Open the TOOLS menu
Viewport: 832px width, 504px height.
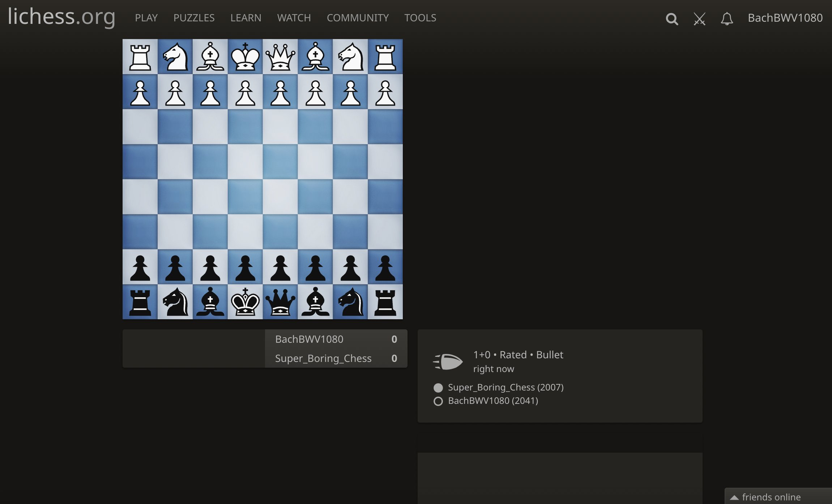click(420, 18)
